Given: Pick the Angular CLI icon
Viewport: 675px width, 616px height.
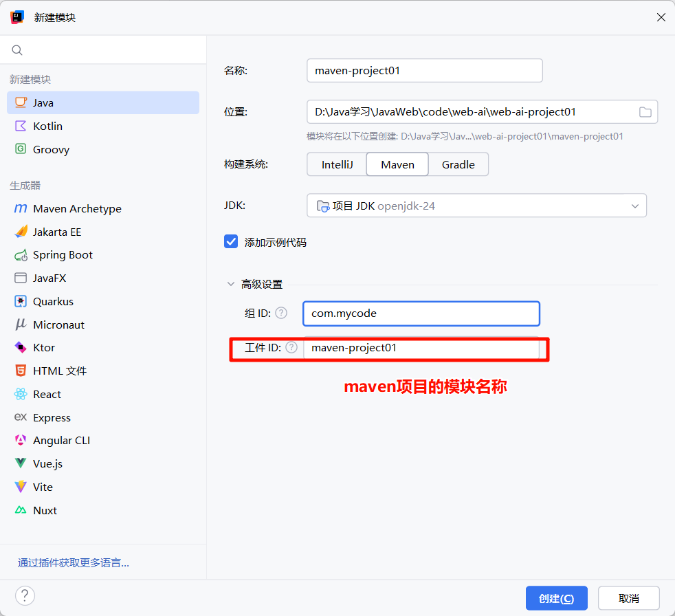Looking at the screenshot, I should (21, 441).
